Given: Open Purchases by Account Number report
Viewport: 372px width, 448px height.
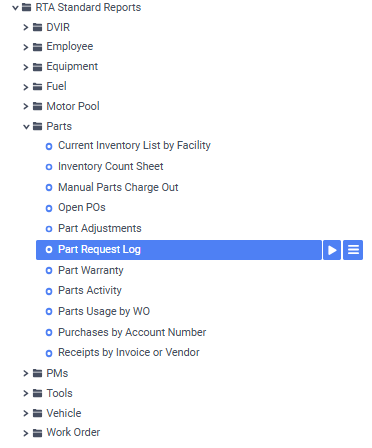Looking at the screenshot, I should pyautogui.click(x=132, y=332).
